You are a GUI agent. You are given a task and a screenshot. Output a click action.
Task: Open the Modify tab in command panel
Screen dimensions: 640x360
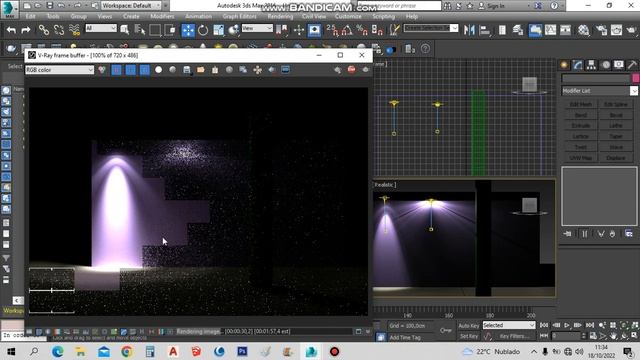point(578,64)
